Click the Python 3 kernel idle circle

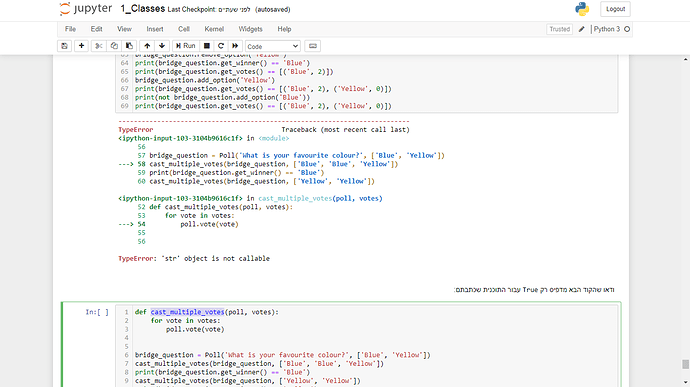(627, 29)
